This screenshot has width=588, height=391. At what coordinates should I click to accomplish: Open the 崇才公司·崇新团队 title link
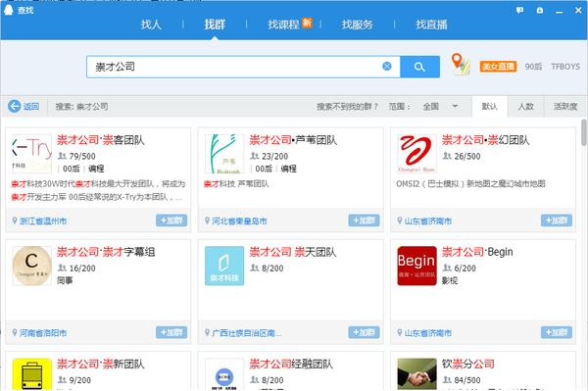pos(101,364)
